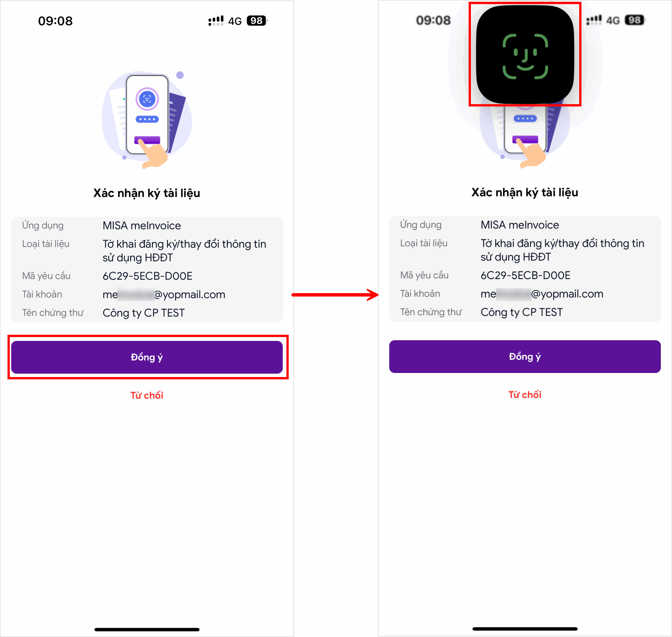Tap the home indicator bar on the left screen

(147, 629)
